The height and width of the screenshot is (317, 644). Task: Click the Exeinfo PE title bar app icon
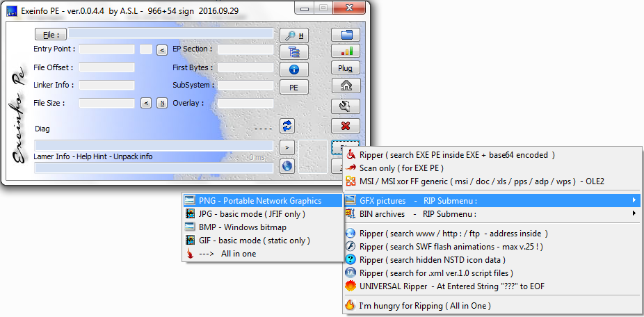click(x=12, y=11)
